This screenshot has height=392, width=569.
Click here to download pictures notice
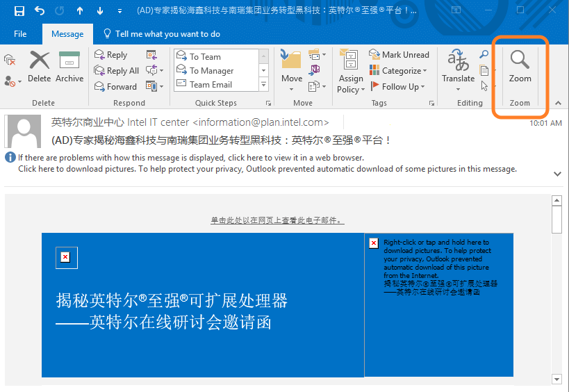[x=267, y=169]
